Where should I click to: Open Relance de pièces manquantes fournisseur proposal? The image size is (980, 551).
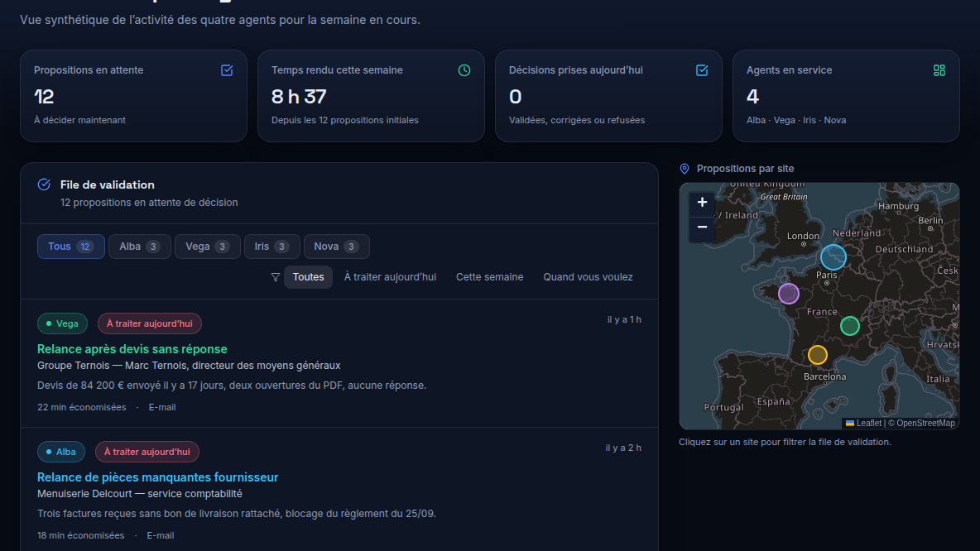157,477
